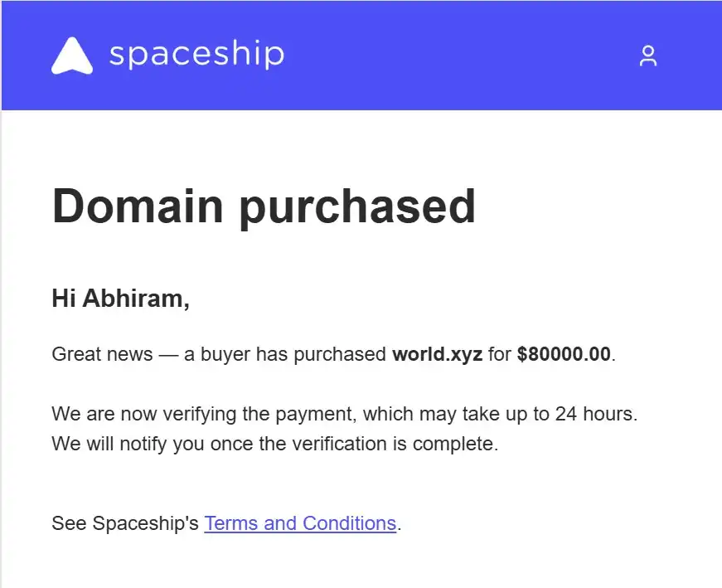This screenshot has width=722, height=588.
Task: Click the Domain purchased heading
Action: click(264, 207)
